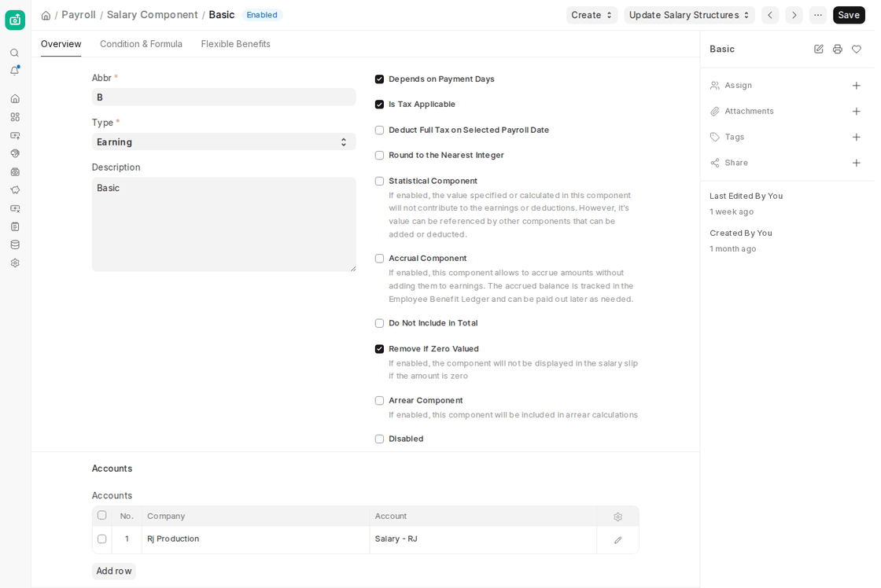Open the piggy bank sidebar icon
881x588 pixels.
(15, 189)
